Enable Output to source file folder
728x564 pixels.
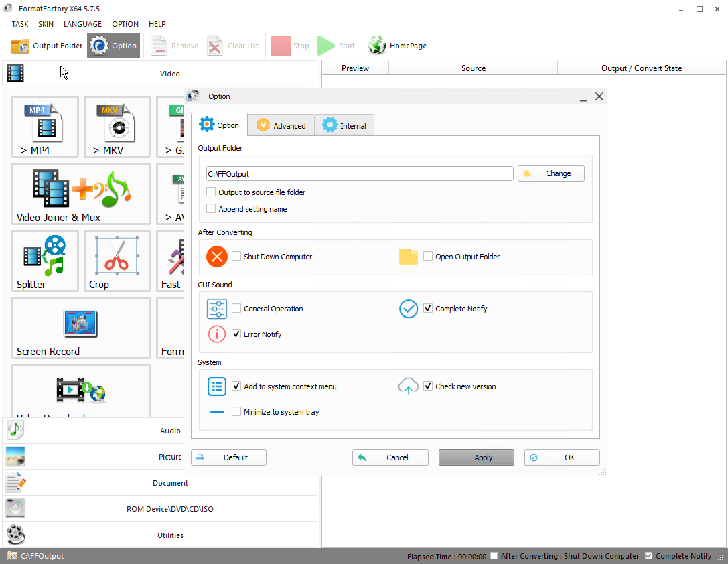[x=211, y=192]
